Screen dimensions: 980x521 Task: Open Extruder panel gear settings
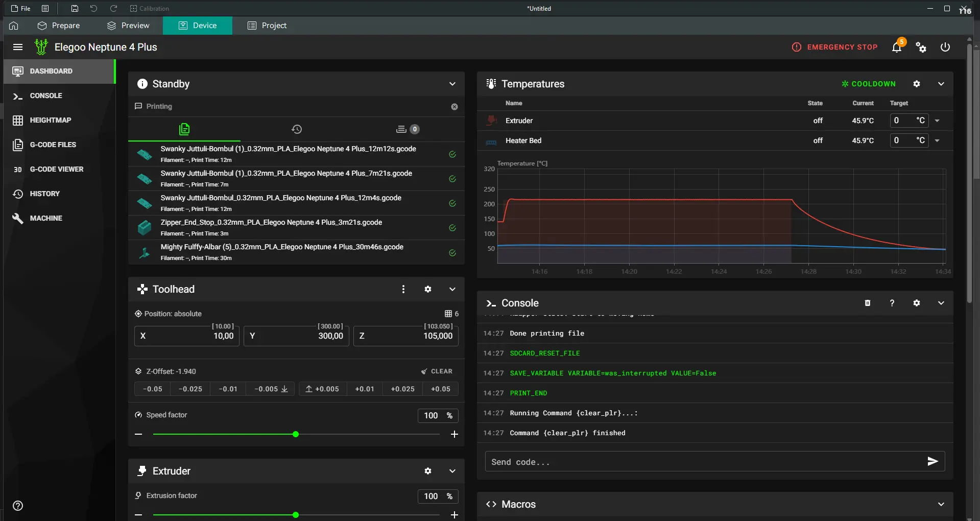click(428, 471)
